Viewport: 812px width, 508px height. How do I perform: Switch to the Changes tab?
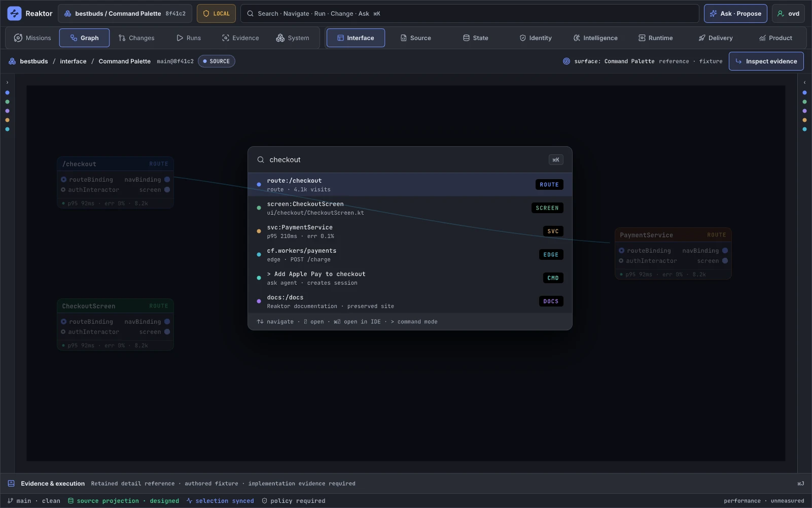point(136,38)
